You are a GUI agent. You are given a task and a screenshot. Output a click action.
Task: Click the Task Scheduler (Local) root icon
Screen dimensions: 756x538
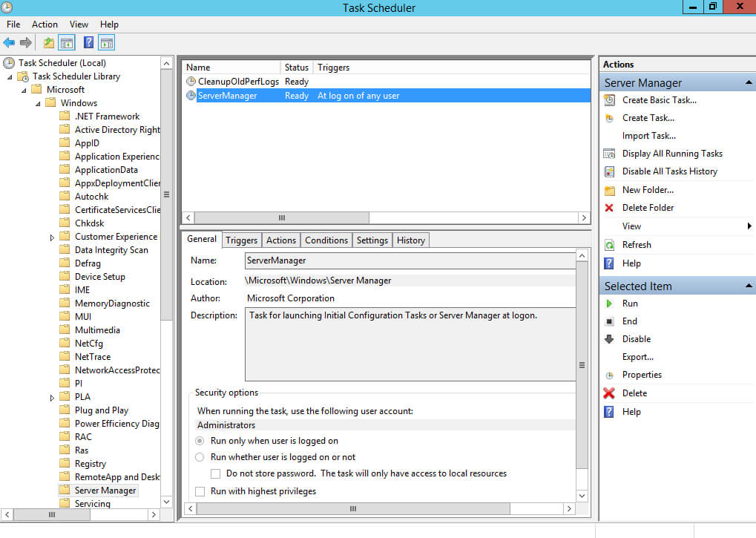[x=9, y=62]
